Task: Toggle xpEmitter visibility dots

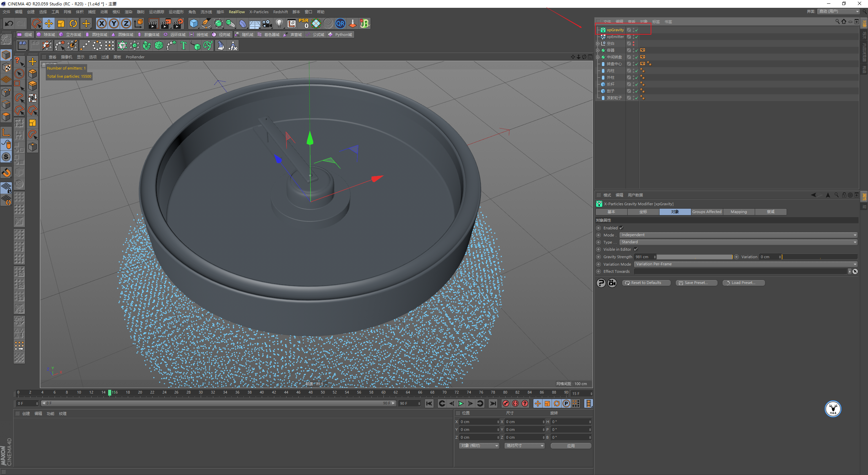Action: 633,37
